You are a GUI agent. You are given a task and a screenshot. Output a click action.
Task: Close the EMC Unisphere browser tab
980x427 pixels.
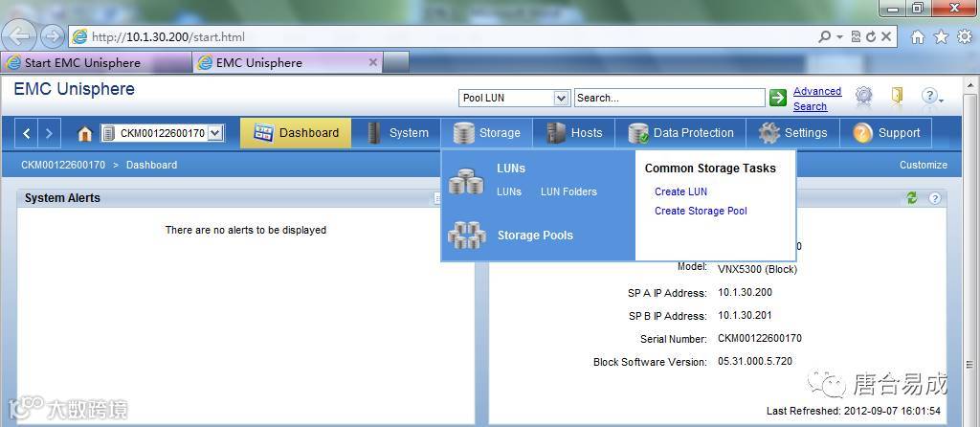pos(373,62)
